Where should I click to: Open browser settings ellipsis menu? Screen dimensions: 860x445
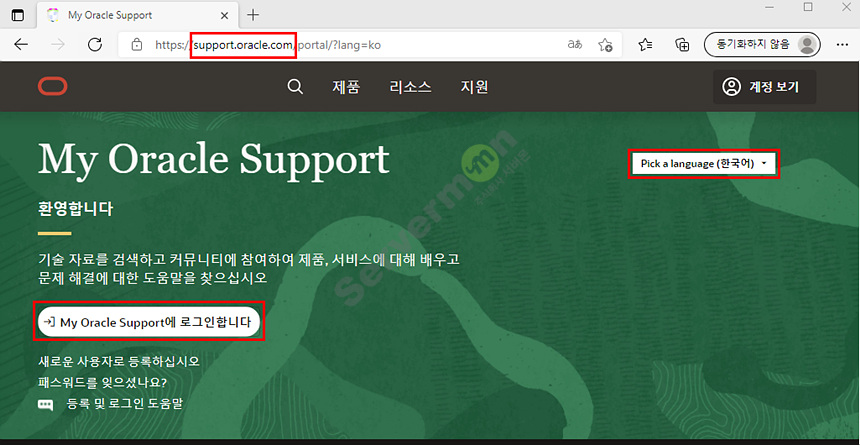coord(842,45)
